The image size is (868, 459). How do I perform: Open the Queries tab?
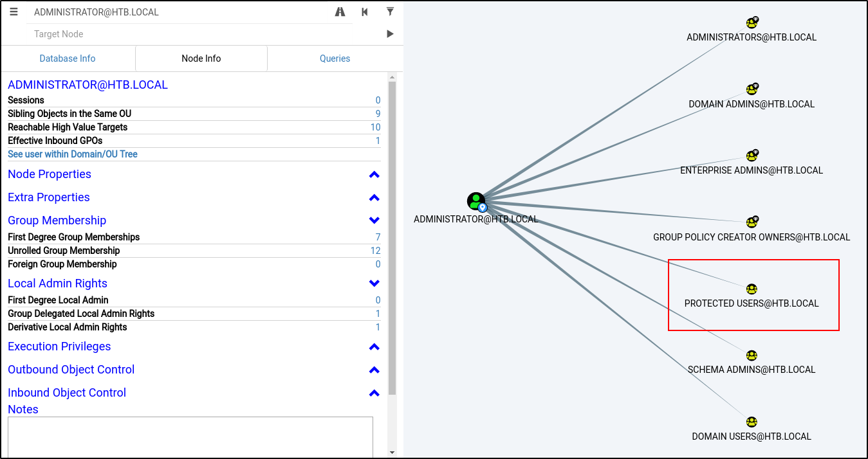335,59
